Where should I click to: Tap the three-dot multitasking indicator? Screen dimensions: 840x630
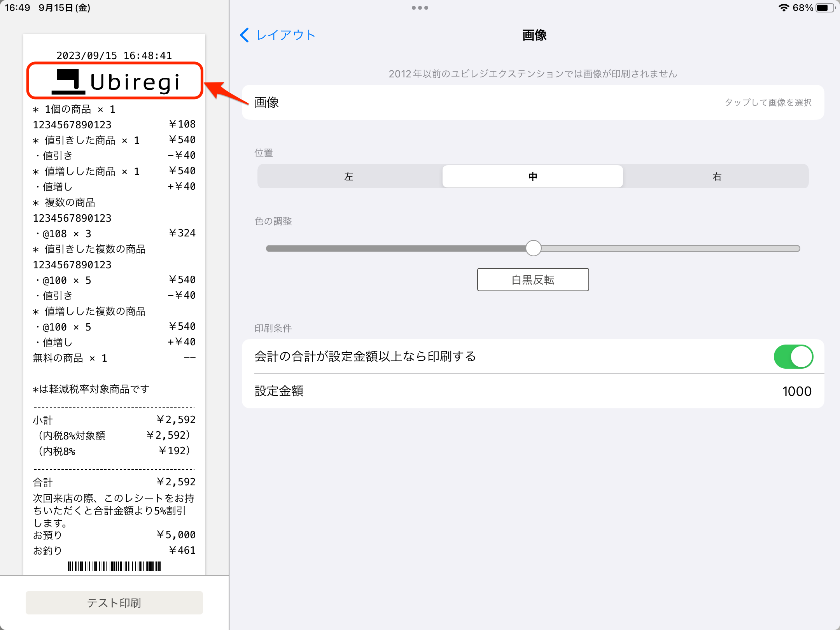pyautogui.click(x=420, y=8)
